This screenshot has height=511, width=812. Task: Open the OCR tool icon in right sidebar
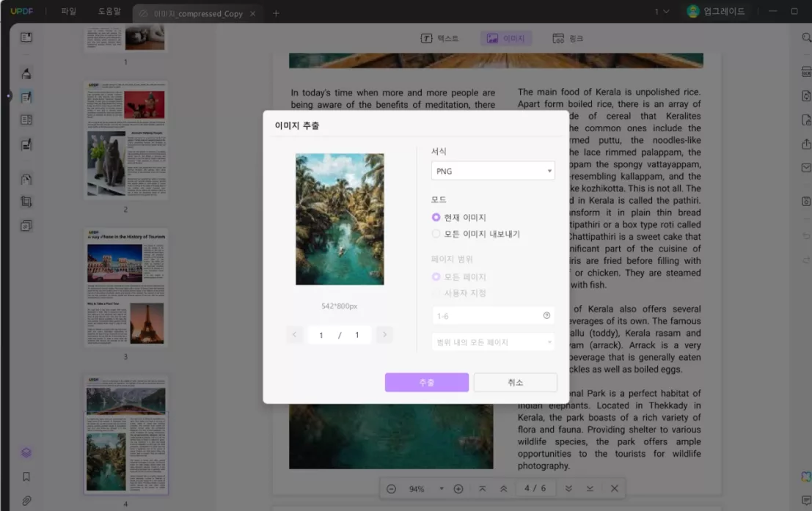pos(806,72)
